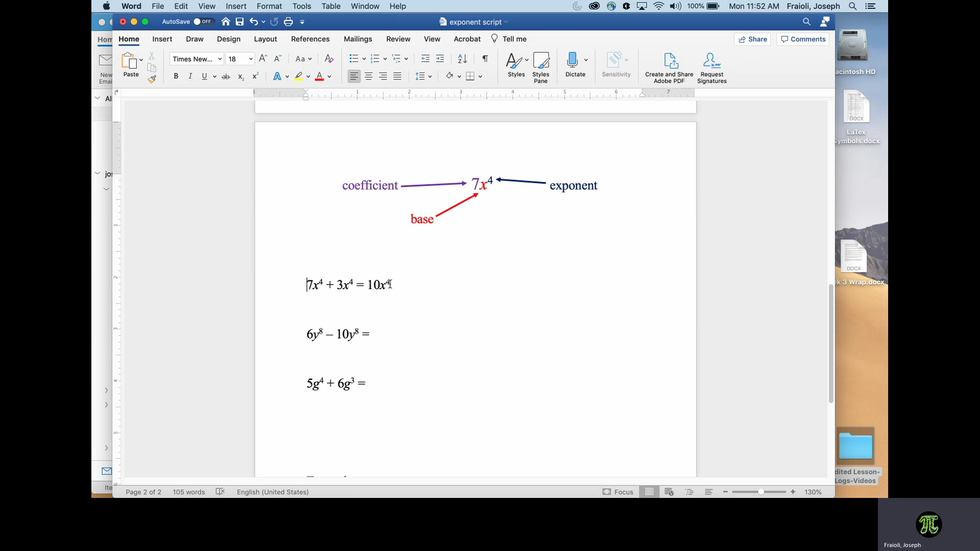Screen dimensions: 980x551
Task: Click the Clear Formatting eraser icon
Action: click(329, 59)
